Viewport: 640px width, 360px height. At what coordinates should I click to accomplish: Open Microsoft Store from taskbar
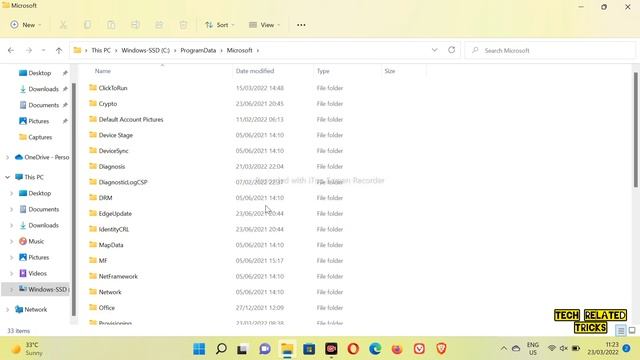point(309,349)
